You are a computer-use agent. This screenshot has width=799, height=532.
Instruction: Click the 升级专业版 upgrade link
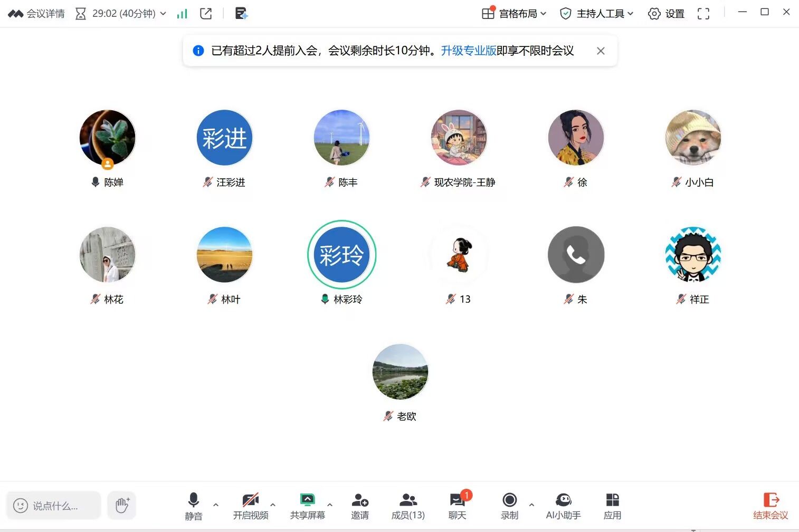tap(468, 51)
